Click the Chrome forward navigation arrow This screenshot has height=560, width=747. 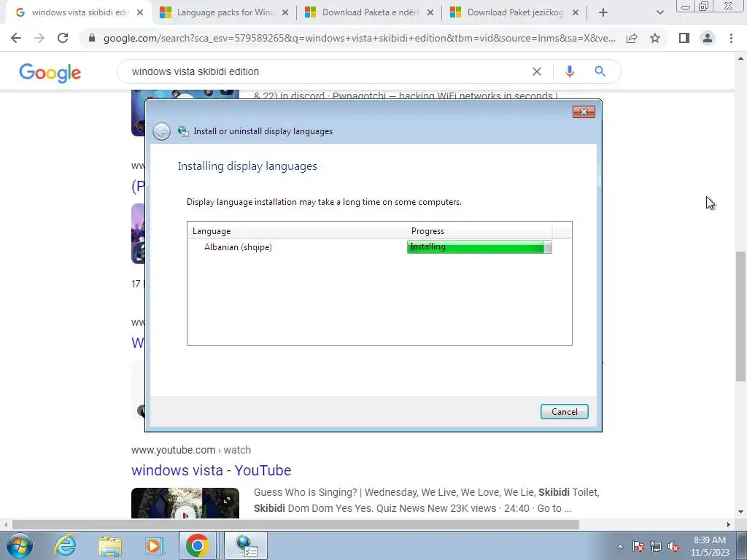click(x=39, y=38)
